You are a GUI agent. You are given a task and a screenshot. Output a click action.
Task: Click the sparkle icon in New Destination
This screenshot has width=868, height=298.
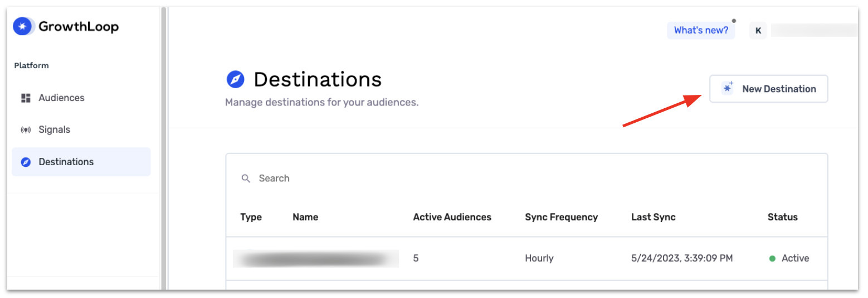click(x=728, y=88)
